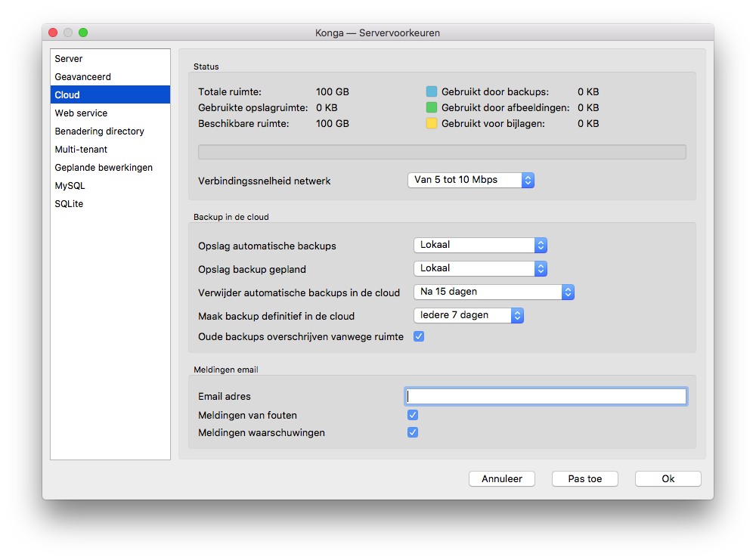Click the Backup in de cloud heading
756x560 pixels.
click(231, 217)
